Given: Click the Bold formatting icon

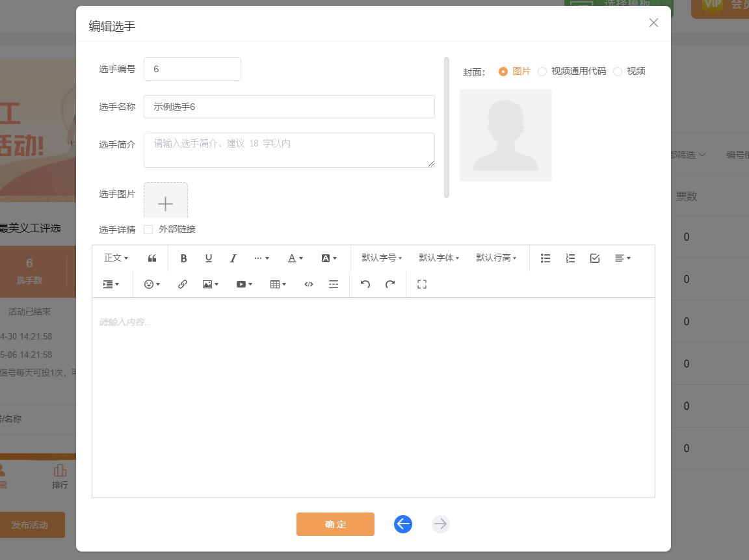Looking at the screenshot, I should pyautogui.click(x=184, y=258).
